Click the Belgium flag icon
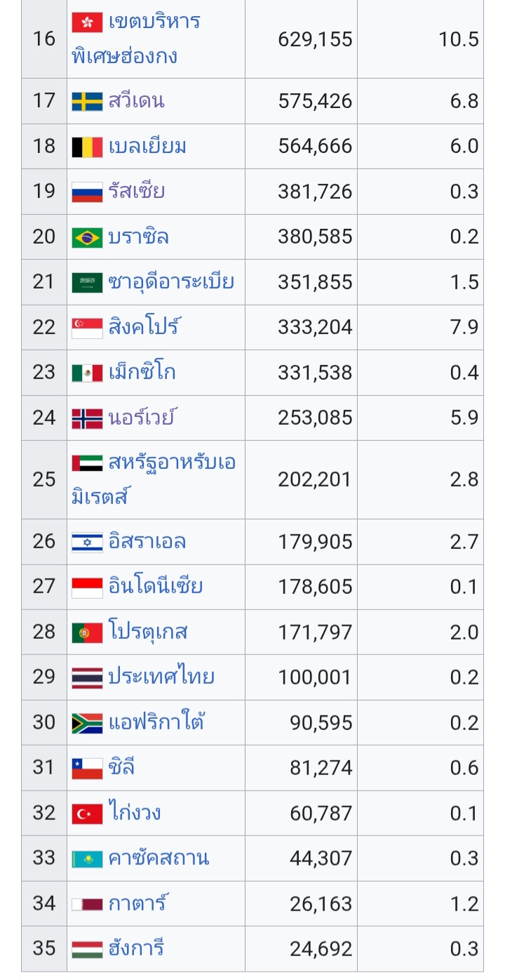 pyautogui.click(x=87, y=147)
